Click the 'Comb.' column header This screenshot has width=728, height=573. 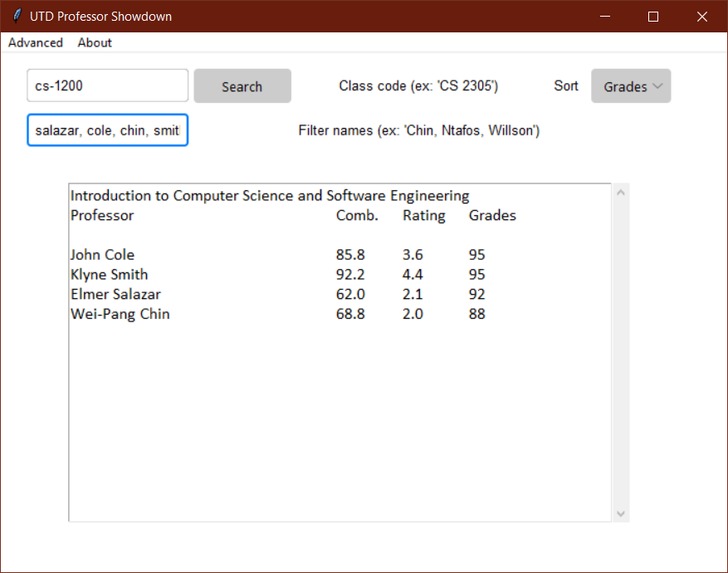(x=357, y=215)
